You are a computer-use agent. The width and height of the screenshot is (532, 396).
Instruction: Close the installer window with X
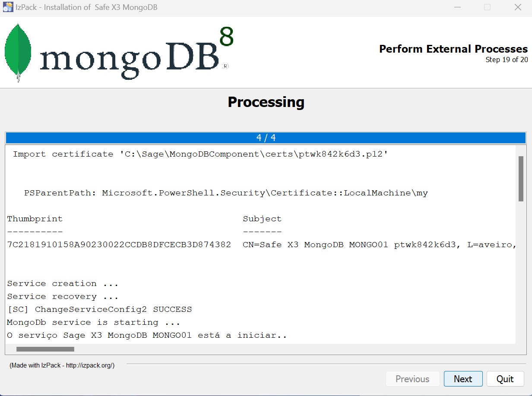click(x=518, y=7)
